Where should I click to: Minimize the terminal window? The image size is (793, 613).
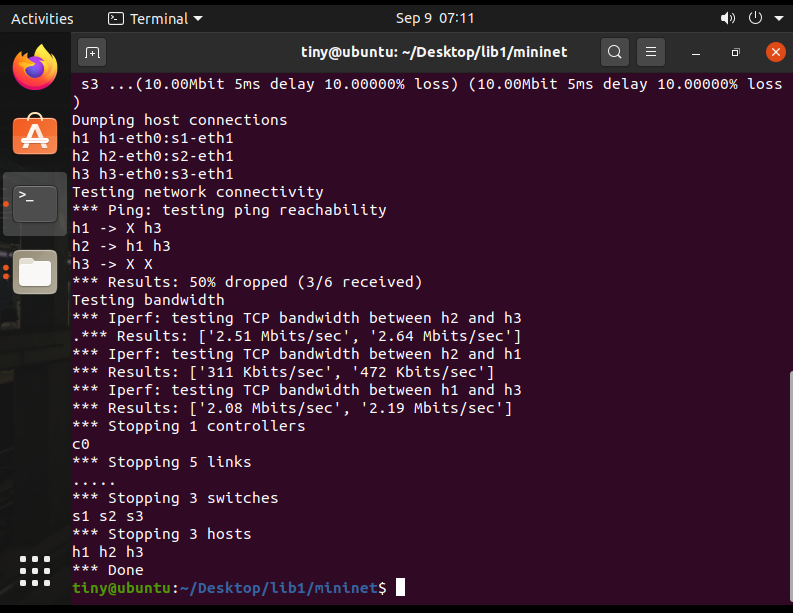[x=696, y=53]
